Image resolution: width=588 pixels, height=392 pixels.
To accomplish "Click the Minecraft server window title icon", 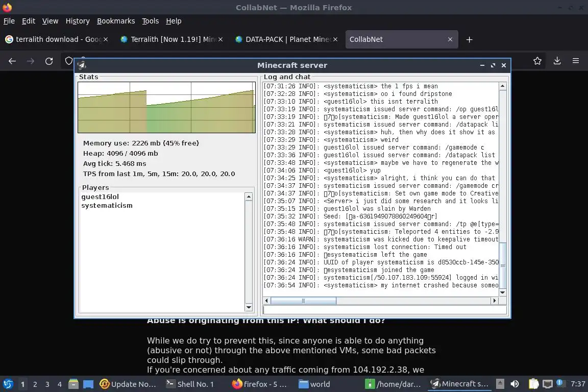I will 82,65.
